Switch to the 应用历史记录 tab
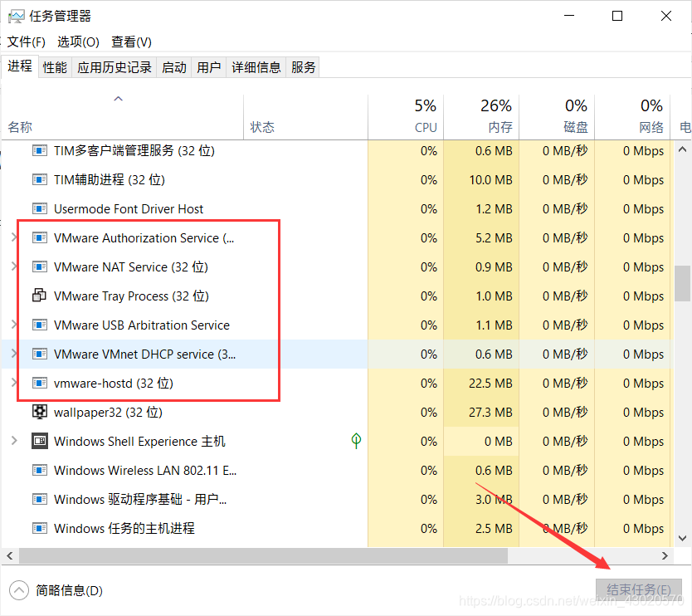Image resolution: width=692 pixels, height=616 pixels. [x=115, y=67]
